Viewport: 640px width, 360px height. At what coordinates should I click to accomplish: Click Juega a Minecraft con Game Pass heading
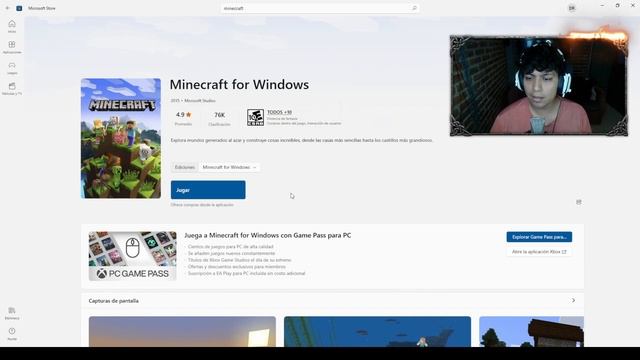click(x=267, y=236)
